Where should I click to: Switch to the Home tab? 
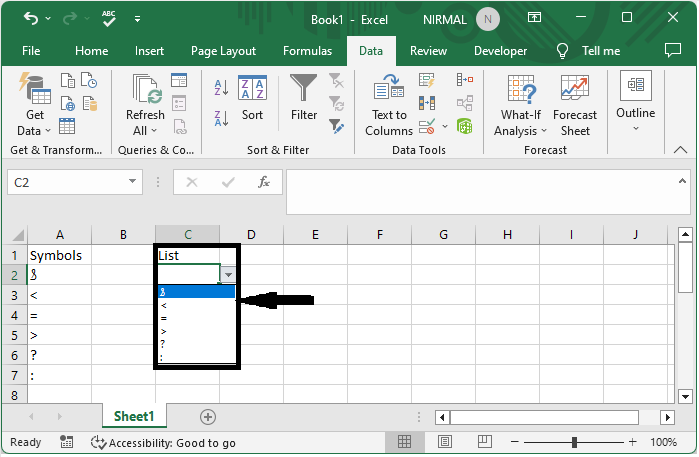(91, 51)
